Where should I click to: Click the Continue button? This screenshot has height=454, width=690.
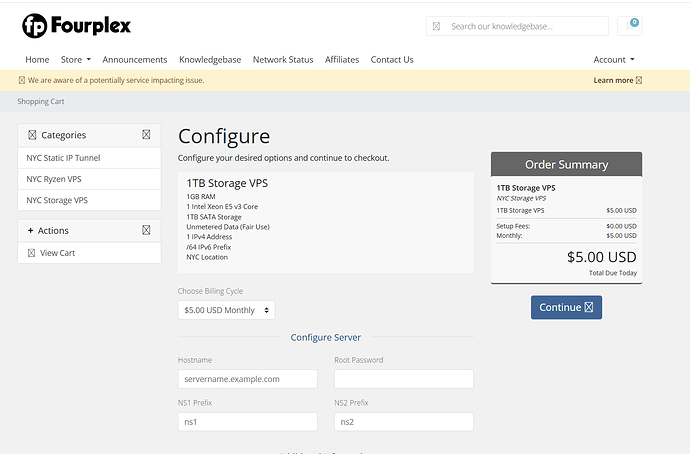(x=566, y=307)
